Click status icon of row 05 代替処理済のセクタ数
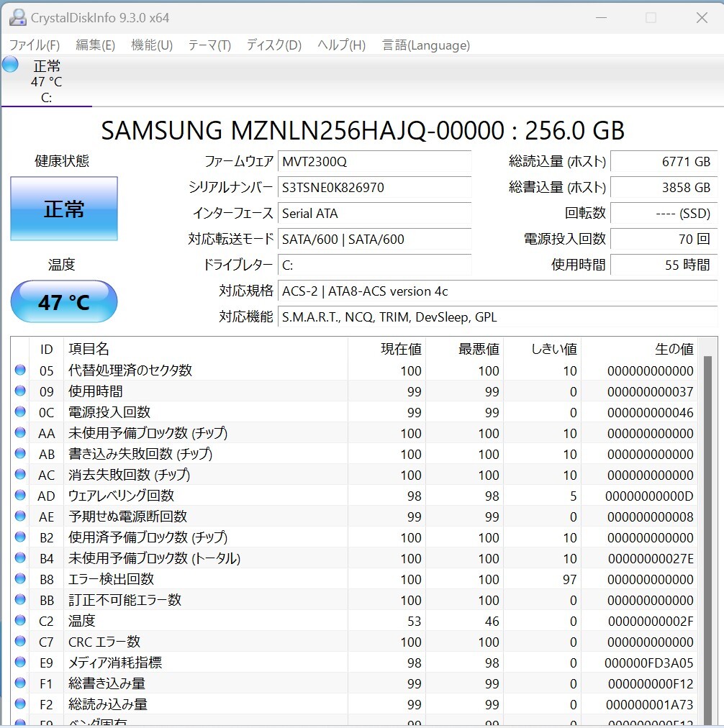This screenshot has height=728, width=724. (20, 370)
